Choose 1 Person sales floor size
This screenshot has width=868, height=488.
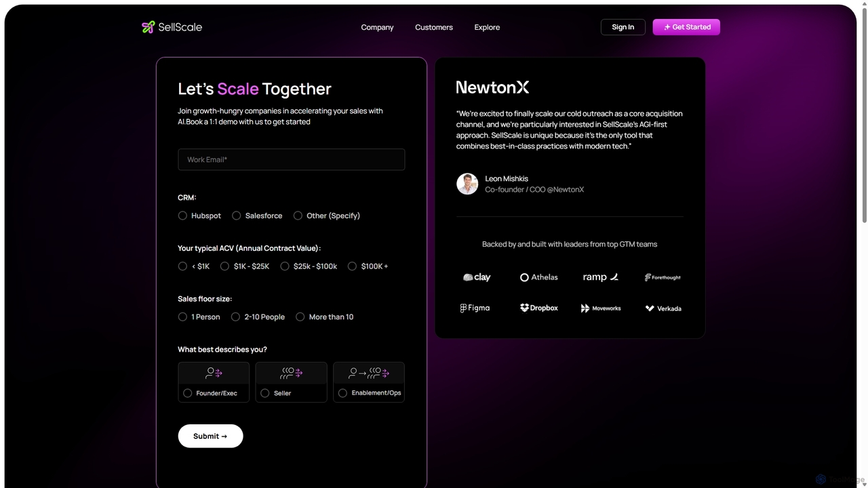tap(182, 317)
